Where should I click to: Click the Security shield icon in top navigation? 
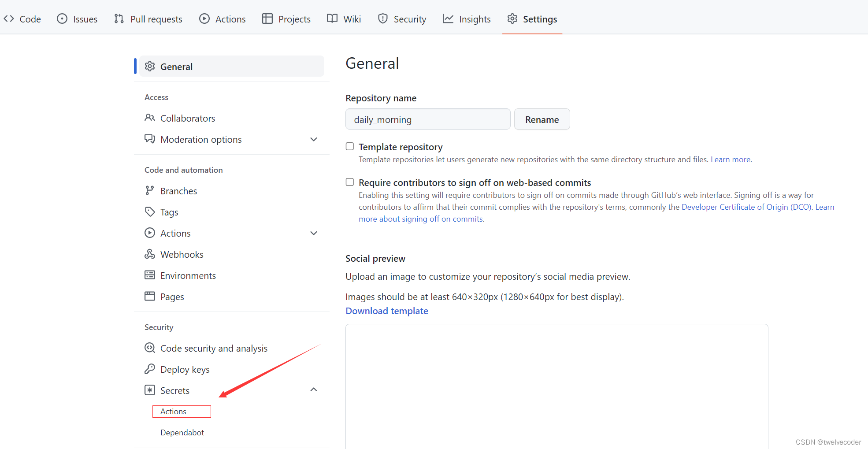(383, 19)
